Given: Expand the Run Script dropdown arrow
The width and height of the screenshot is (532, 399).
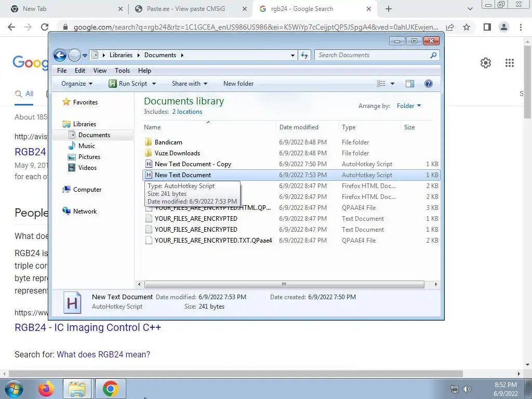Looking at the screenshot, I should (x=154, y=84).
